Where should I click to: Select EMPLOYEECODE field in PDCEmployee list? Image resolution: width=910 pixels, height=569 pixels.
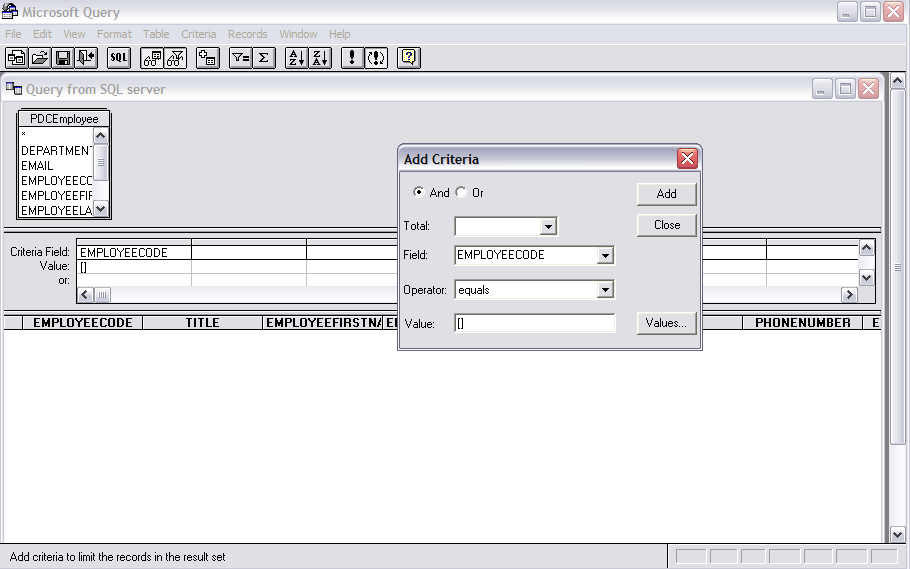(x=56, y=181)
